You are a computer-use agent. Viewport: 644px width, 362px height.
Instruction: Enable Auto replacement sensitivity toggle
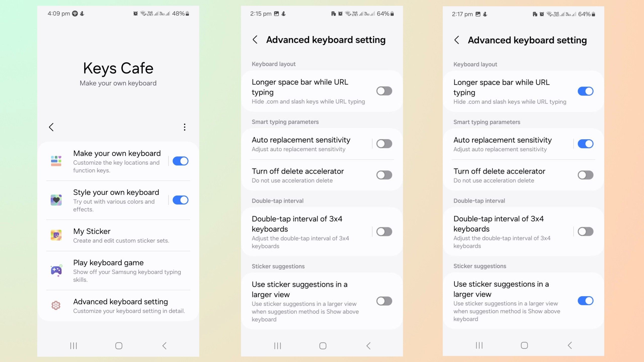tap(383, 143)
